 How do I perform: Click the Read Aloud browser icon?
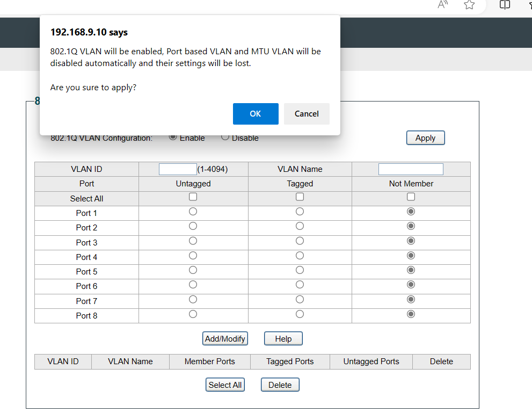tap(443, 5)
